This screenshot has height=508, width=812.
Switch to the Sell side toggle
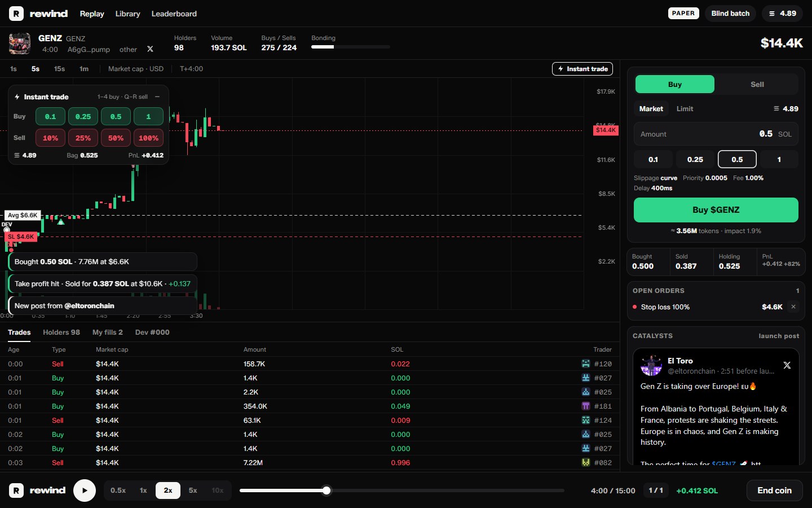point(757,84)
